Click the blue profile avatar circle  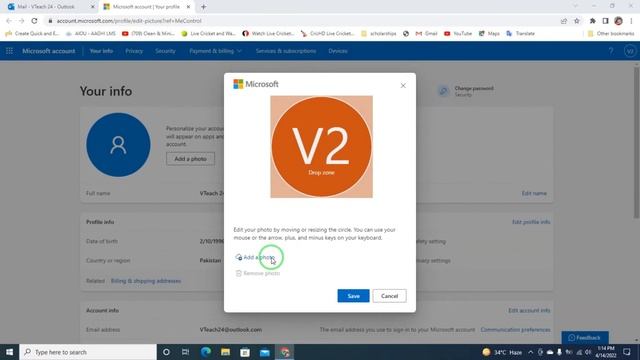[118, 145]
